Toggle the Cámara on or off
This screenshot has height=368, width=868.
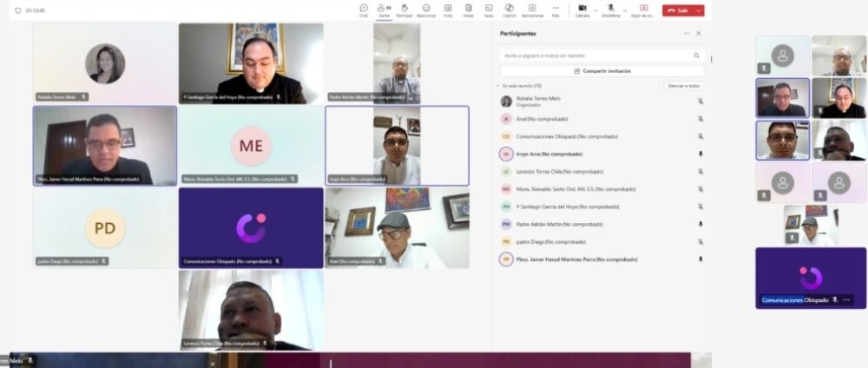(582, 10)
